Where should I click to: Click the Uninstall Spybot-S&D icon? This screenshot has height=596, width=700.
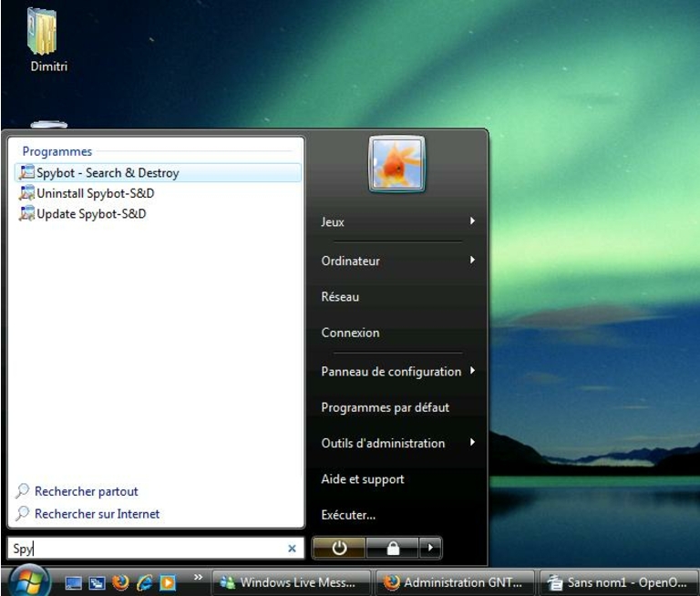tap(26, 193)
